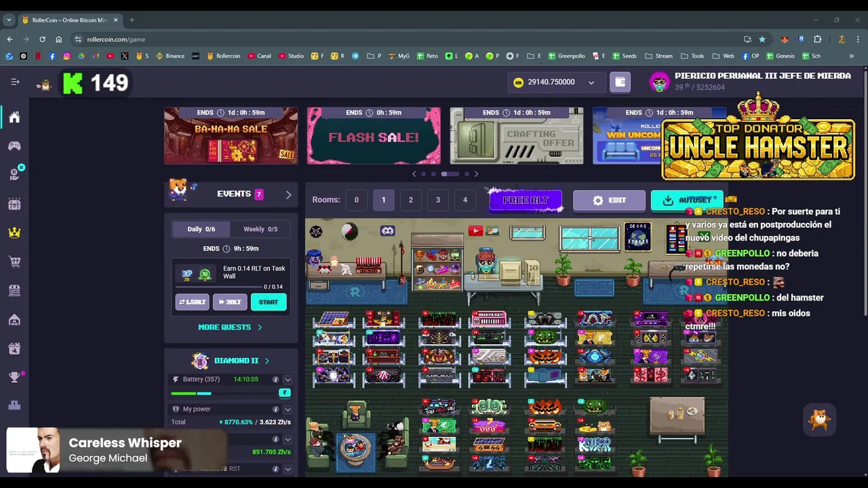The width and height of the screenshot is (868, 488).
Task: Click the YouTube icon on room wall
Action: 475,231
